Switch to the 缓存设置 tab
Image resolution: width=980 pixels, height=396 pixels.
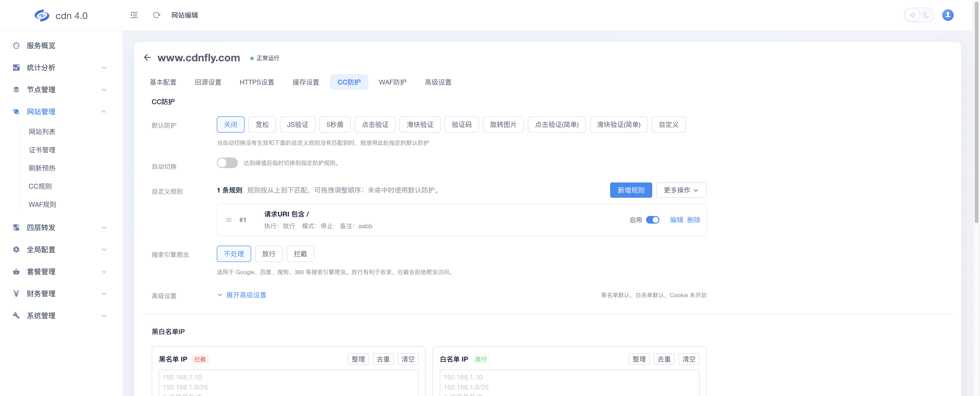coord(306,82)
